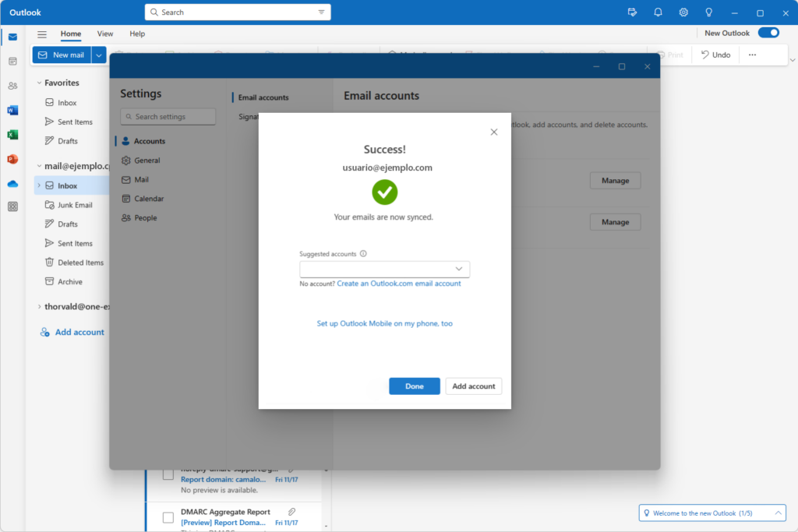
Task: Launch Word from the app sidebar
Action: coord(12,111)
